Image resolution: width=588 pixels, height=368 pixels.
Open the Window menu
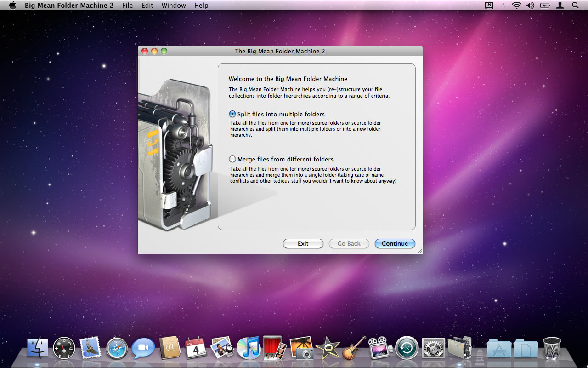click(x=174, y=6)
